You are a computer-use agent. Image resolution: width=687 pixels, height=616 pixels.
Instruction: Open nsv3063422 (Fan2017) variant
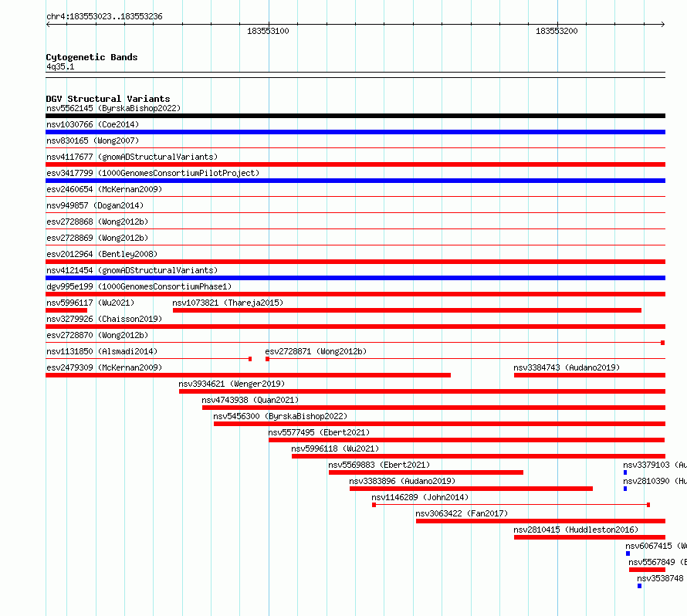click(462, 513)
